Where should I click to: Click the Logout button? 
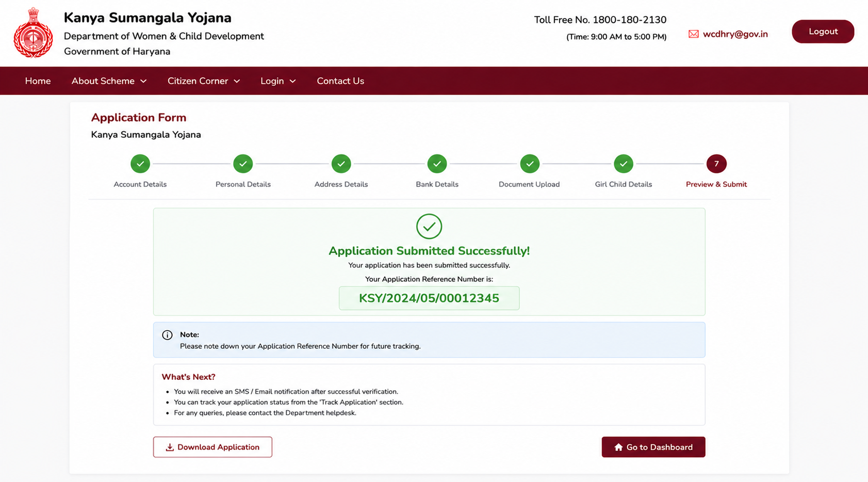click(823, 31)
